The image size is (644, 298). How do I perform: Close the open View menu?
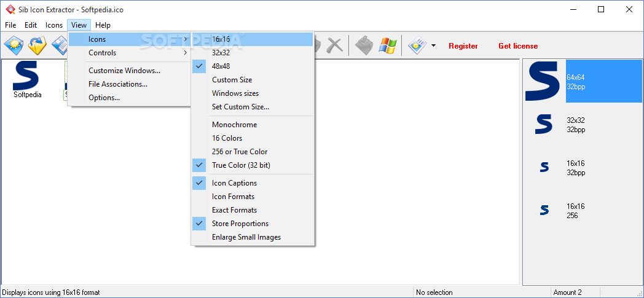click(x=79, y=25)
